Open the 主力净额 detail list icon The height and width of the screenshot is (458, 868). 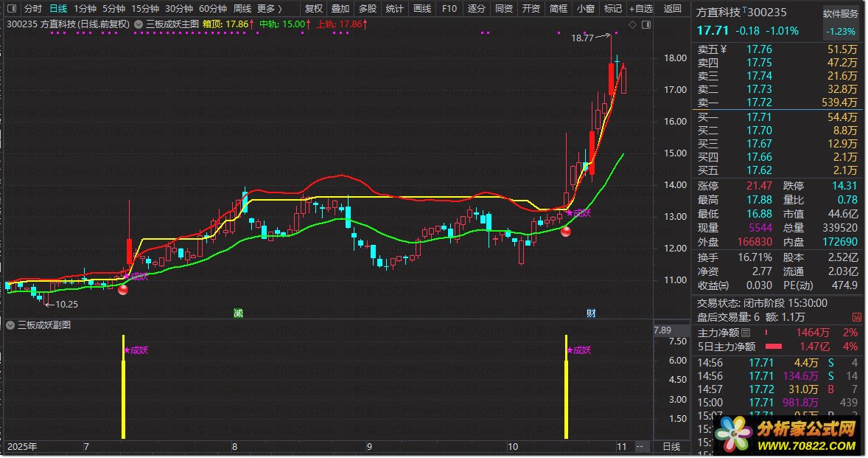pos(745,333)
